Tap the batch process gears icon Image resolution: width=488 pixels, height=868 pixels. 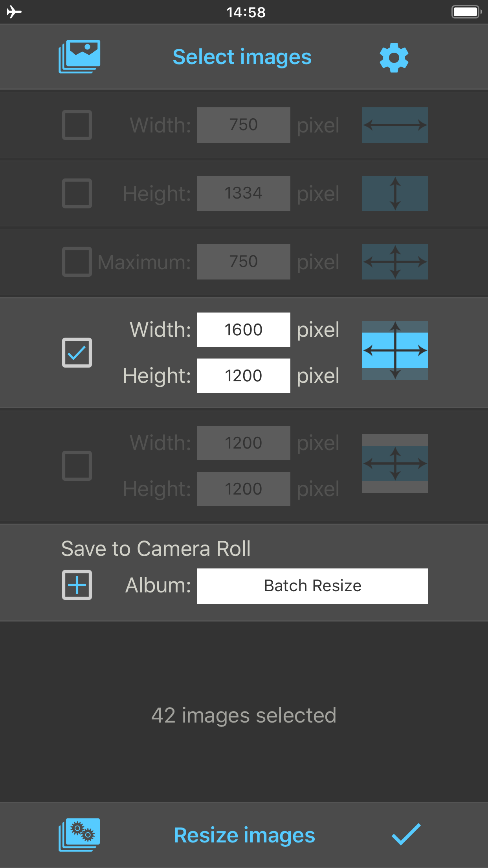(79, 835)
